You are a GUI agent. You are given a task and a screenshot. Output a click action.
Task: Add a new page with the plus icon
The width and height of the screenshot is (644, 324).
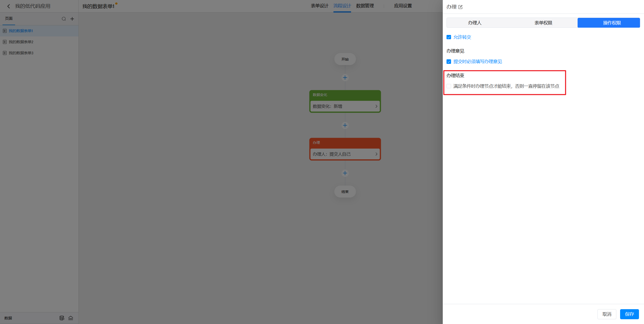pyautogui.click(x=72, y=19)
